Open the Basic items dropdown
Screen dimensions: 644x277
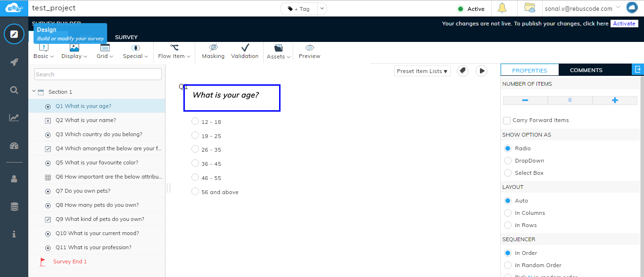tap(43, 51)
